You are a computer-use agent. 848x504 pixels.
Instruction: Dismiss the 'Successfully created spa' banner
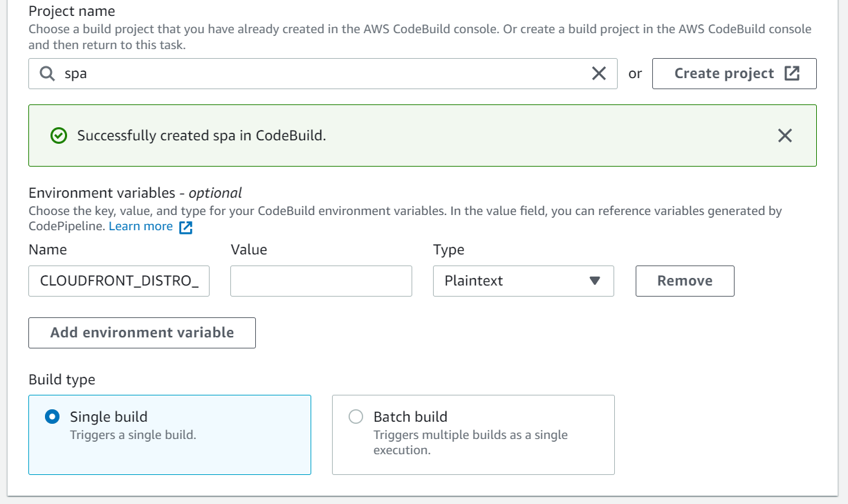tap(784, 136)
